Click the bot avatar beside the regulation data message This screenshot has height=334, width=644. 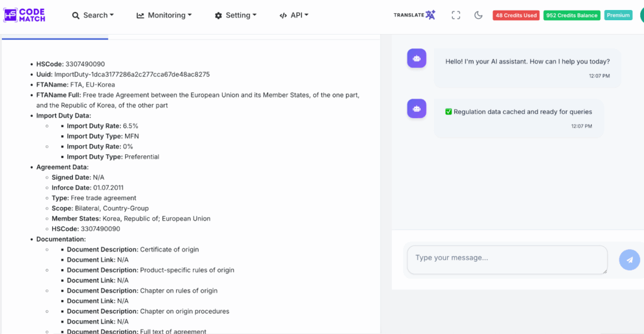[x=416, y=108]
